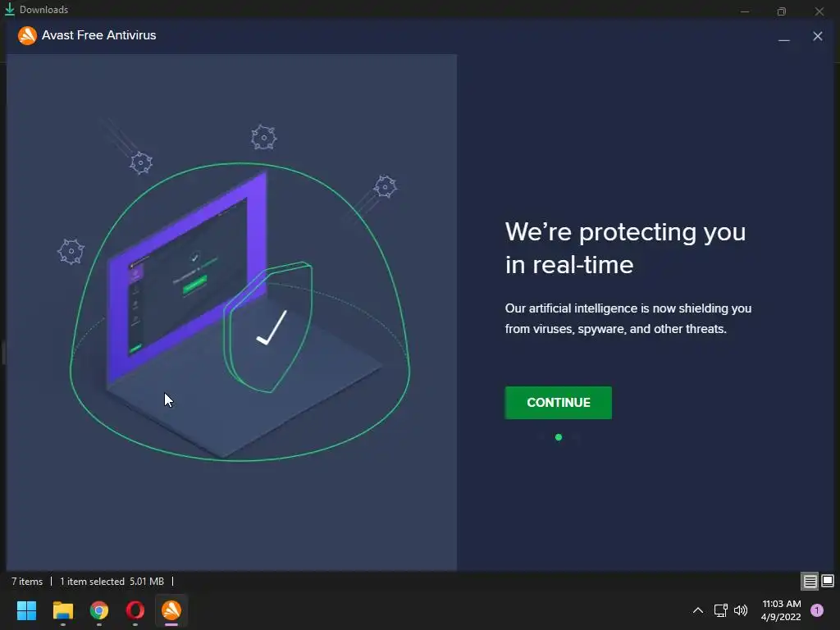Viewport: 840px width, 630px height.
Task: Switch Downloads window to details view
Action: pyautogui.click(x=810, y=581)
